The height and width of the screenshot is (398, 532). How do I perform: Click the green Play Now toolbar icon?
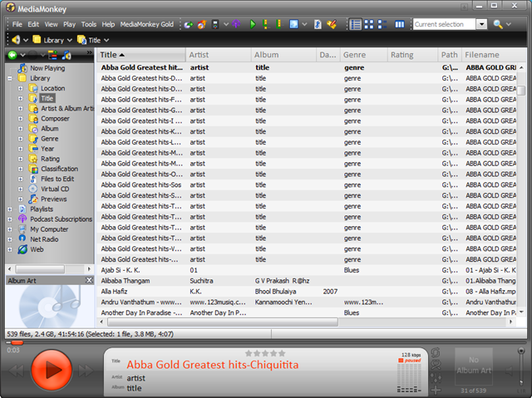pyautogui.click(x=253, y=24)
